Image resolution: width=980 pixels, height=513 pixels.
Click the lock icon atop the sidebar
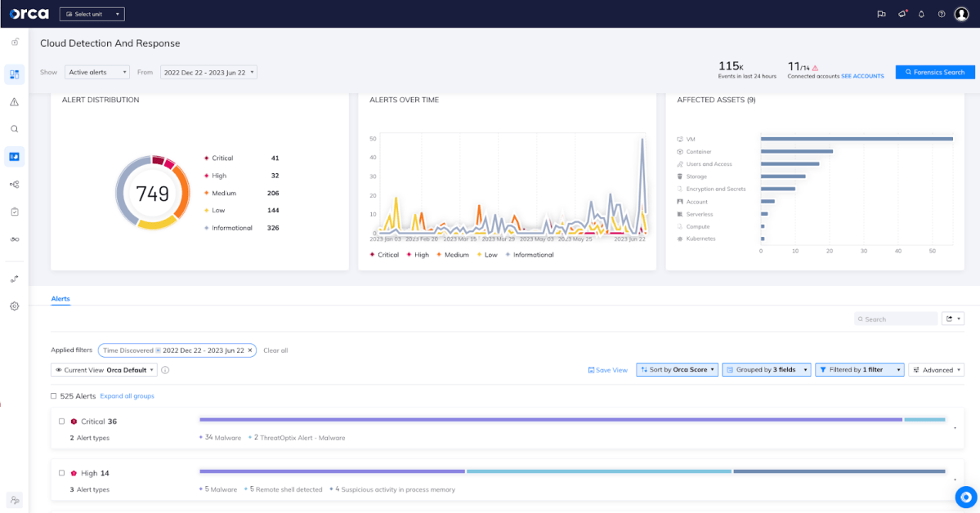click(x=15, y=42)
